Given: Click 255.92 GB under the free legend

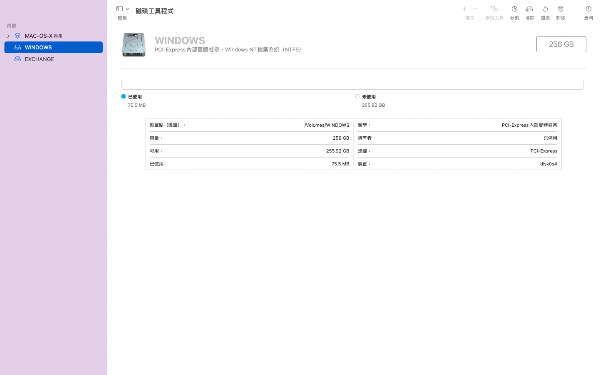Looking at the screenshot, I should (373, 105).
